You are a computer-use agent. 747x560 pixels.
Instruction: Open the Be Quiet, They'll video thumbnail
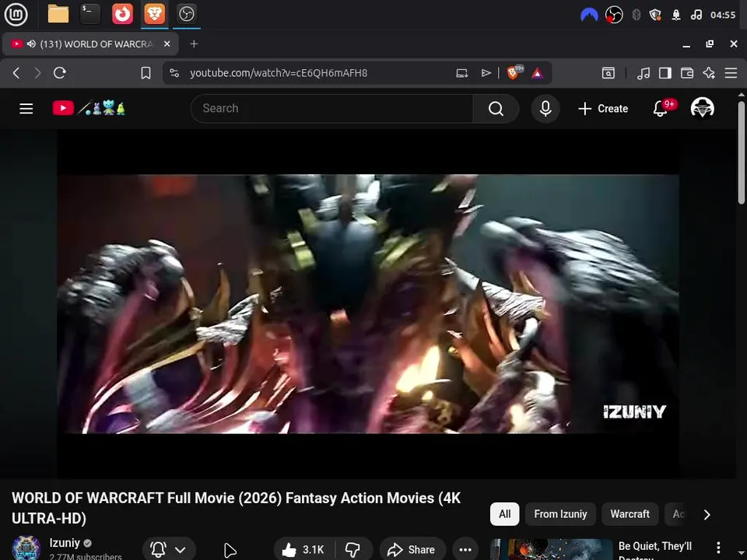click(552, 550)
